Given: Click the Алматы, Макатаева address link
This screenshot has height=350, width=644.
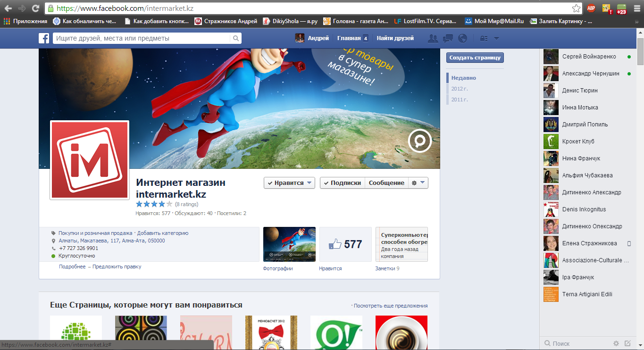Looking at the screenshot, I should click(x=112, y=241).
